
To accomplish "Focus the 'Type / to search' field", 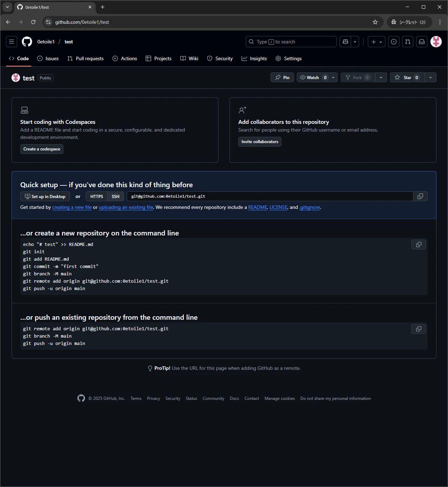I will [291, 42].
